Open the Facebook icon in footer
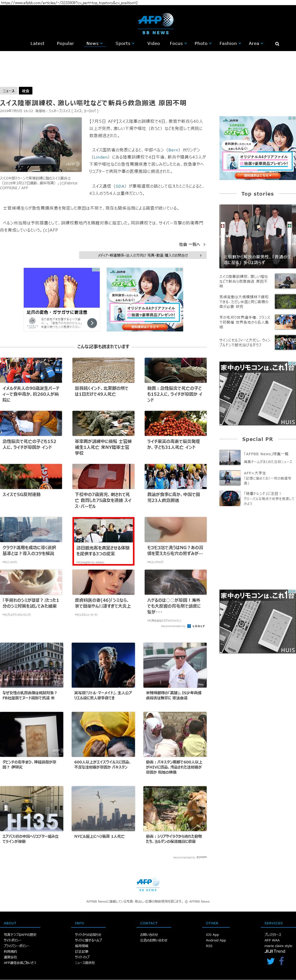The image size is (296, 980). (x=281, y=961)
